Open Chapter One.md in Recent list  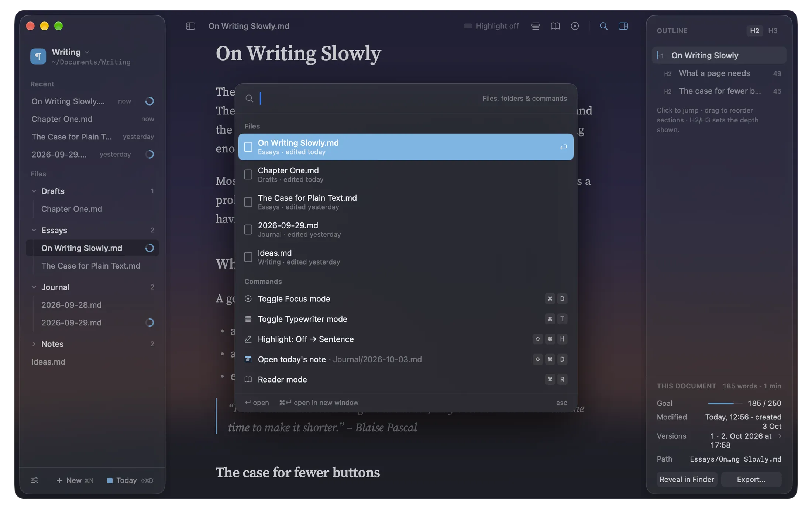[x=92, y=119]
